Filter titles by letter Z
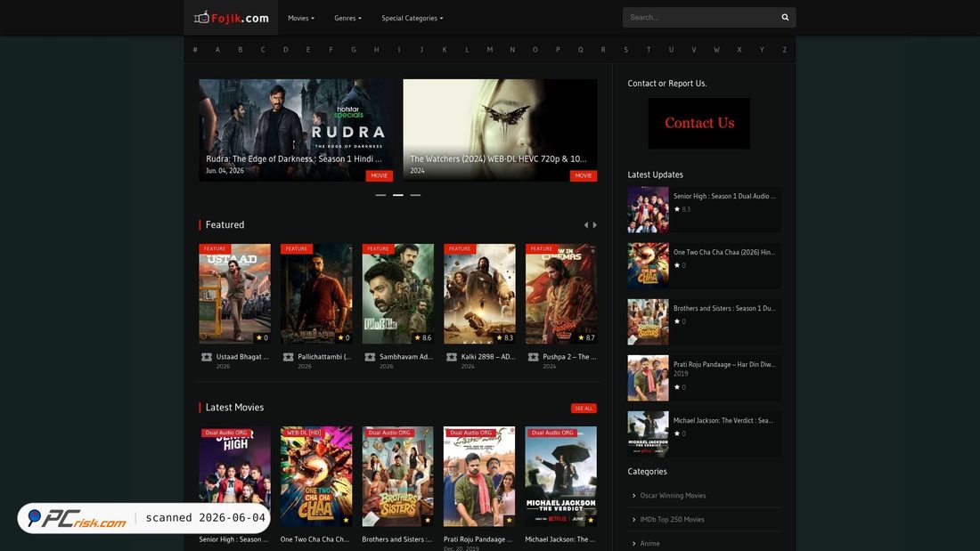The height and width of the screenshot is (551, 980). coord(784,49)
